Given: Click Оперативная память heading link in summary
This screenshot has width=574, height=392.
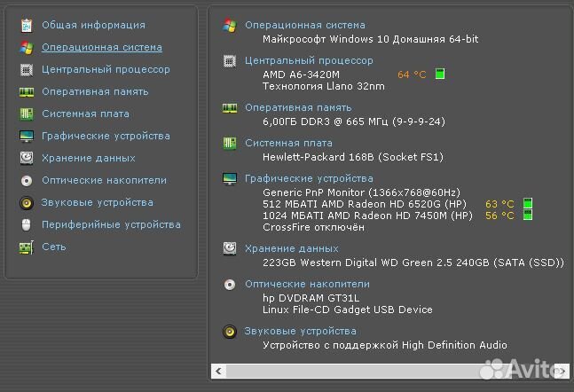Looking at the screenshot, I should point(298,107).
